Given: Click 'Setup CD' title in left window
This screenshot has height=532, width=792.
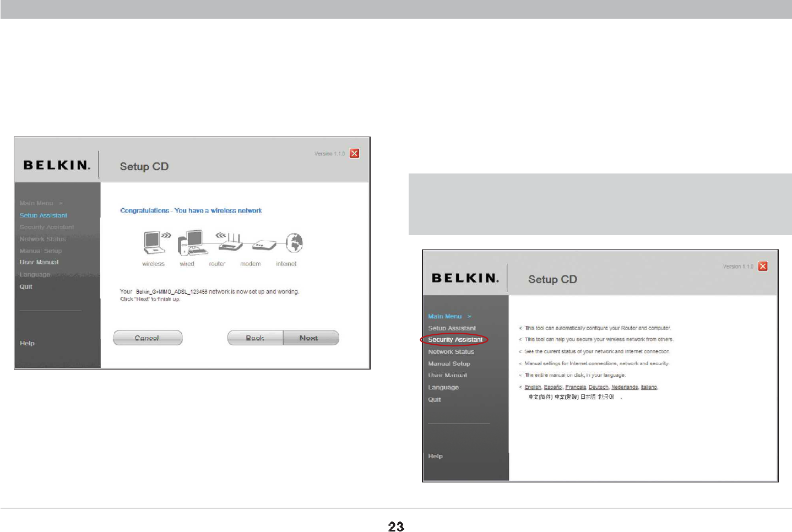Looking at the screenshot, I should point(144,166).
